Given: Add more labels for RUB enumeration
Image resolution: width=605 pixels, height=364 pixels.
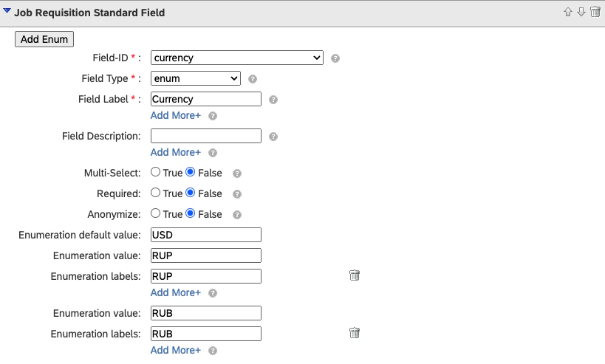Looking at the screenshot, I should click(x=176, y=350).
